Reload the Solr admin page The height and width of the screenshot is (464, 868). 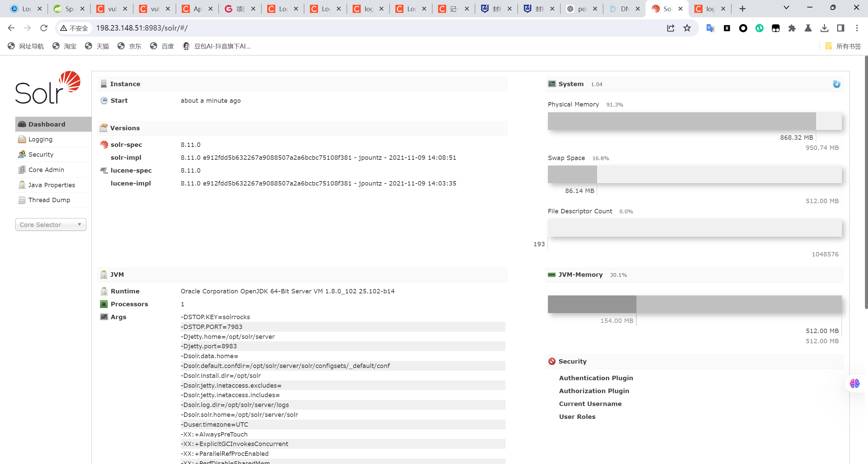tap(44, 28)
